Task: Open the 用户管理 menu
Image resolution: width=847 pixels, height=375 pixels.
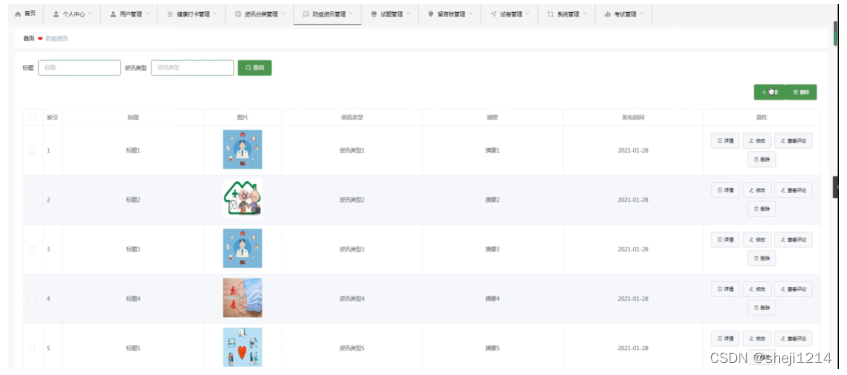Action: (130, 14)
